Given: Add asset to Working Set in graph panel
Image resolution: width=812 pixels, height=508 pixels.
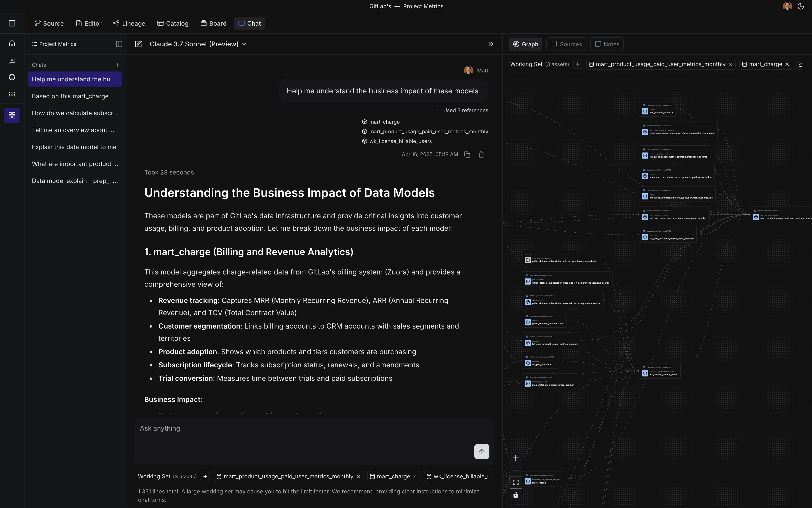Looking at the screenshot, I should pos(578,64).
